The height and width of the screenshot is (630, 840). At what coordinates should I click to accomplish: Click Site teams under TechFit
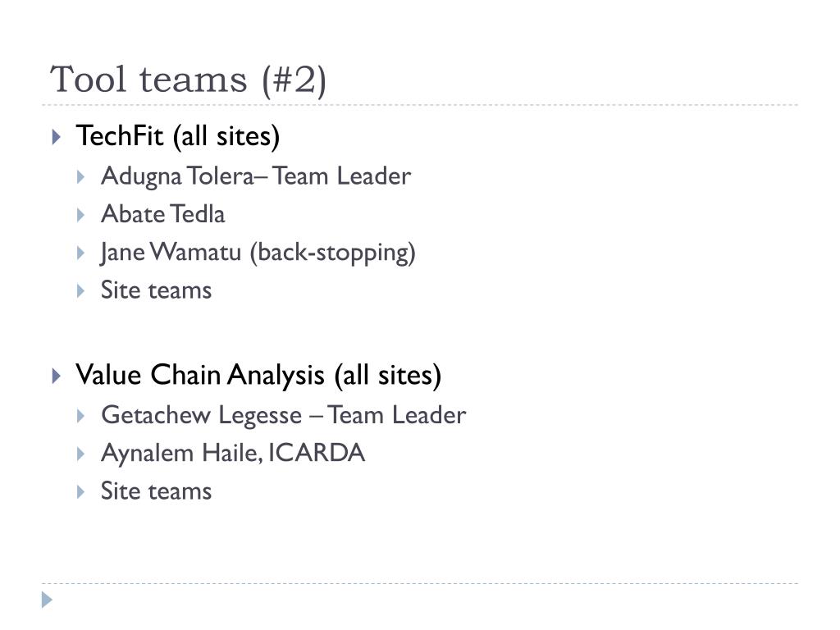[x=157, y=290]
